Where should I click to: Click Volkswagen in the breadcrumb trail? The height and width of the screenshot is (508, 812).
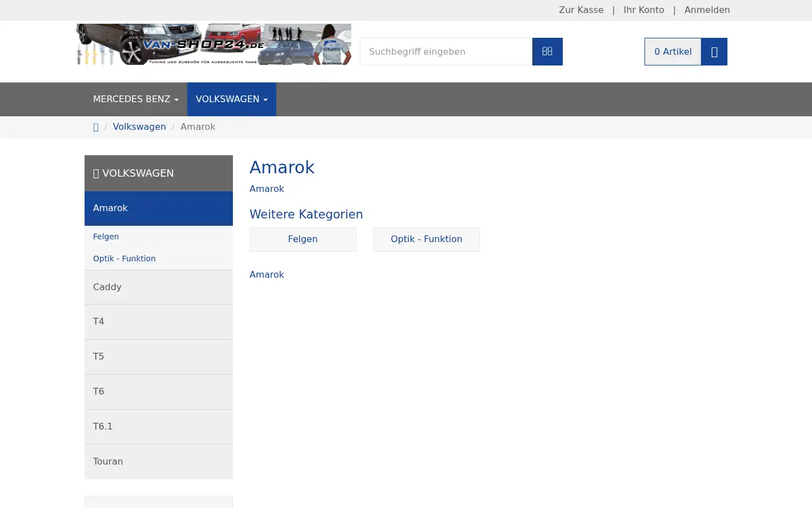coord(139,126)
